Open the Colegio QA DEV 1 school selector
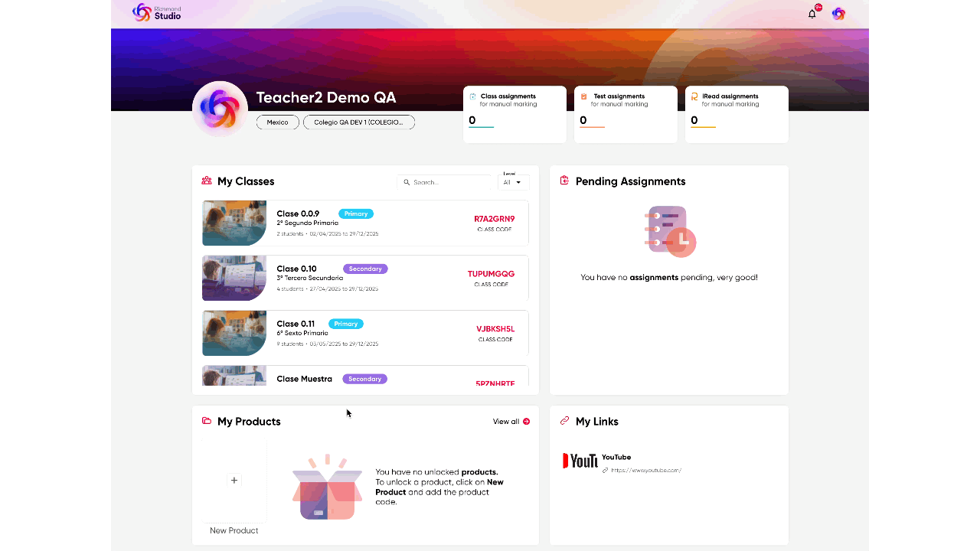This screenshot has width=980, height=551. pyautogui.click(x=359, y=122)
